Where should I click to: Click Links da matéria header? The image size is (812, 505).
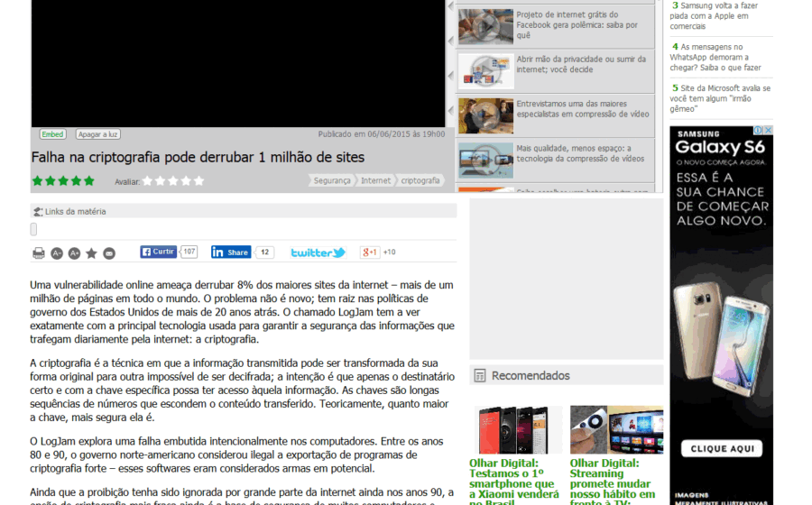[244, 211]
